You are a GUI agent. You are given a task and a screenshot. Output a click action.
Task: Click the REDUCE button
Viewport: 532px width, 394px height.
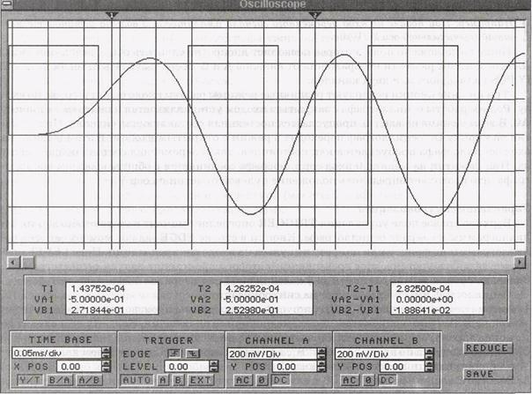[488, 348]
